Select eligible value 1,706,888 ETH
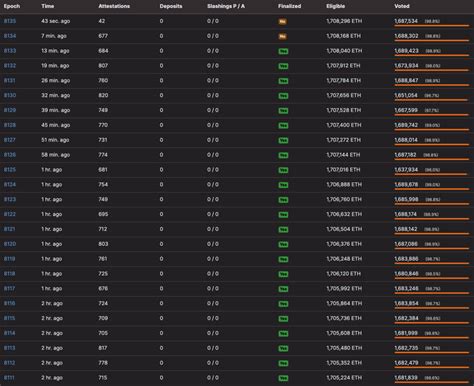Image resolution: width=474 pixels, height=386 pixels. pyautogui.click(x=344, y=185)
